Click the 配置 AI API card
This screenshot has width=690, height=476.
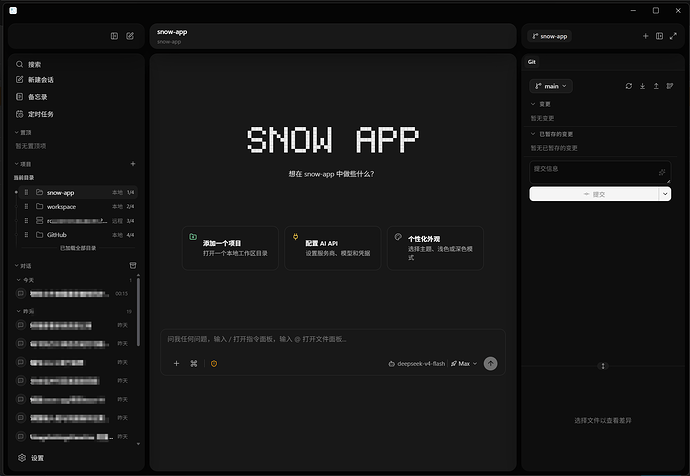pyautogui.click(x=333, y=248)
